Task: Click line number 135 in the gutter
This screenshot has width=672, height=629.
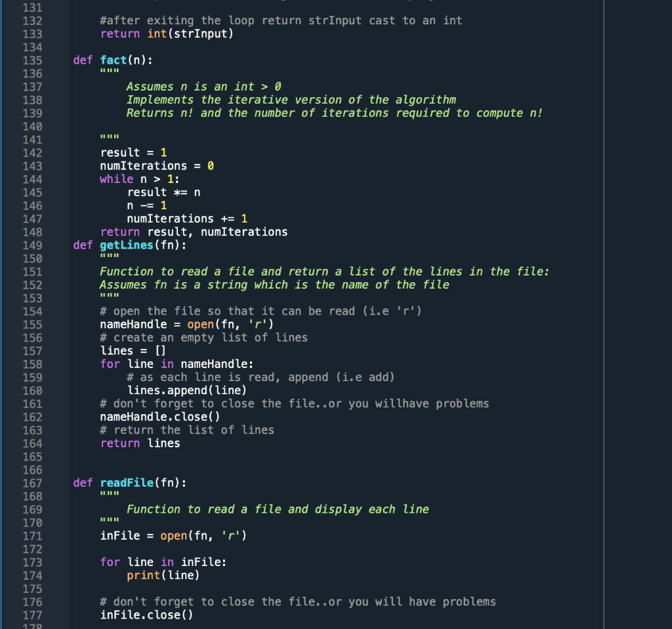Action: click(32, 60)
